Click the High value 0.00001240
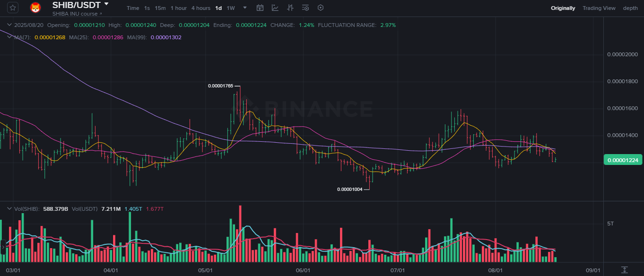The height and width of the screenshot is (276, 644). tap(141, 25)
